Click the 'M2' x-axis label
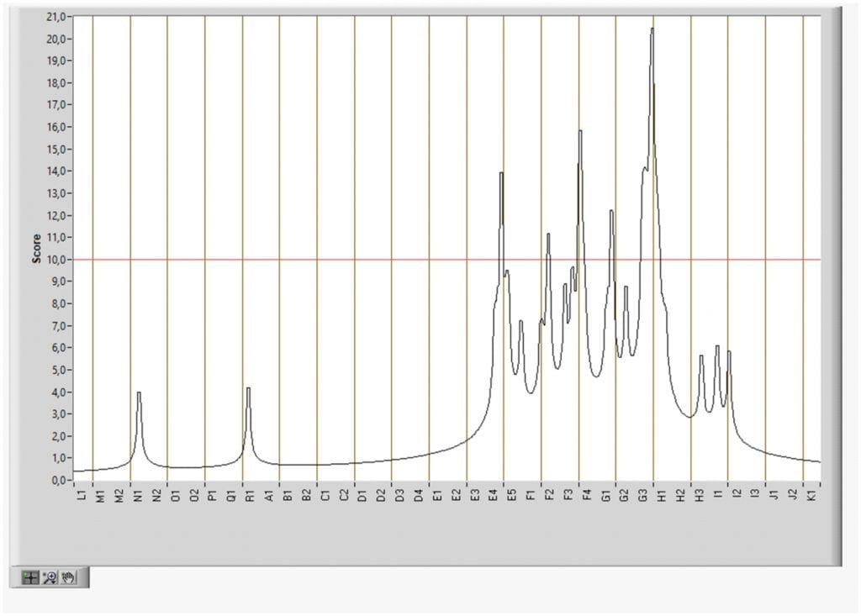861x616 pixels. point(119,495)
